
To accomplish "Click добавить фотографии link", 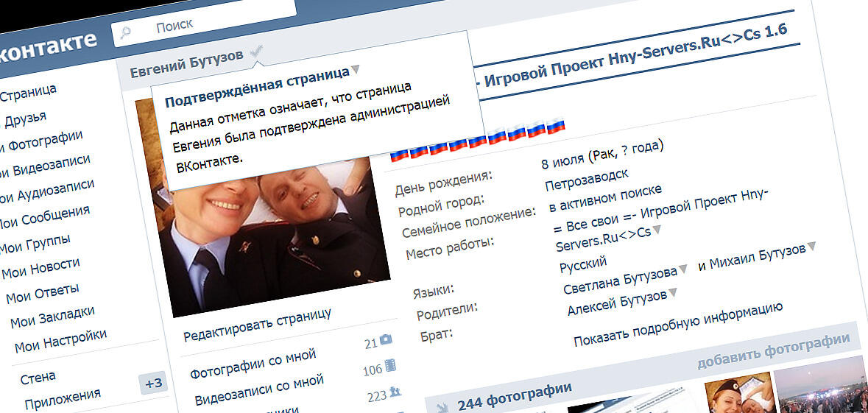I will pyautogui.click(x=773, y=350).
